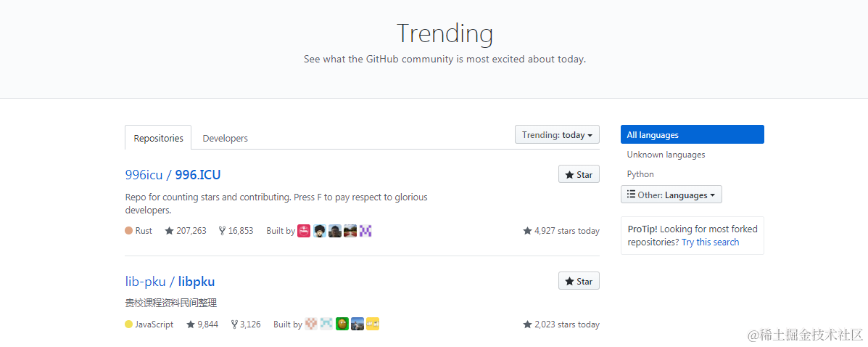Screen dimensions: 868x347
Task: Filter trending repositories by Python
Action: 640,174
